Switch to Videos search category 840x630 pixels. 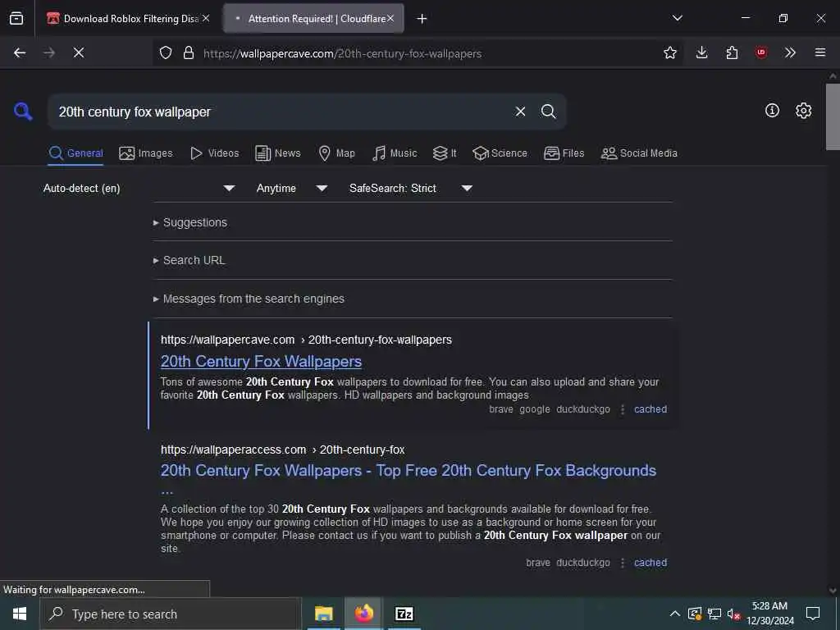tap(214, 153)
